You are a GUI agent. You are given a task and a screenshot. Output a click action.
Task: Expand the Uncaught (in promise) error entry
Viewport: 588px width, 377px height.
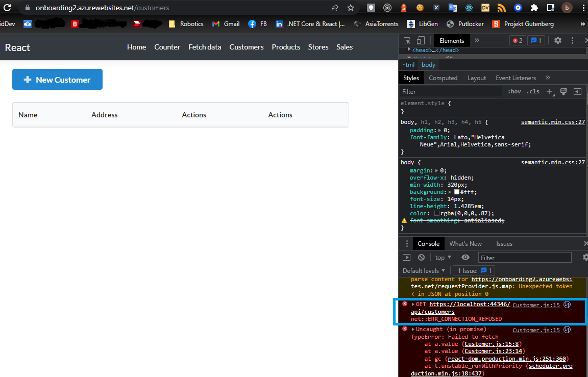point(413,330)
